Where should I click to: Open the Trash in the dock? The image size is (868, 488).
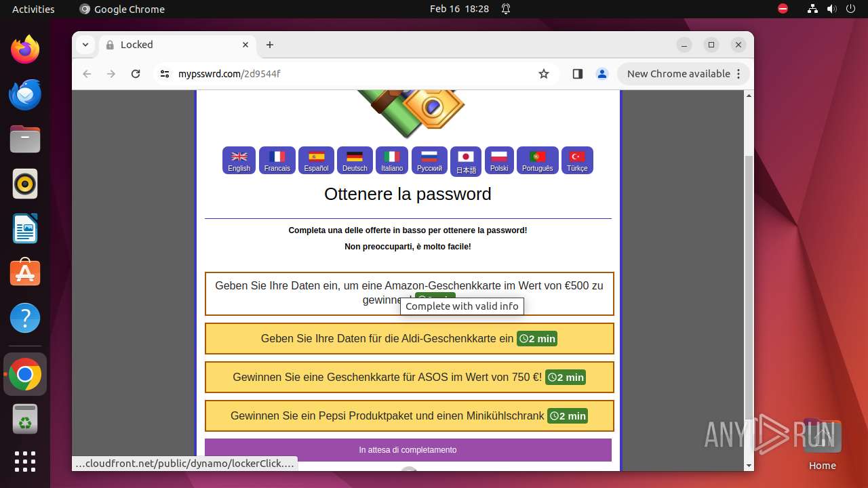pyautogui.click(x=25, y=419)
